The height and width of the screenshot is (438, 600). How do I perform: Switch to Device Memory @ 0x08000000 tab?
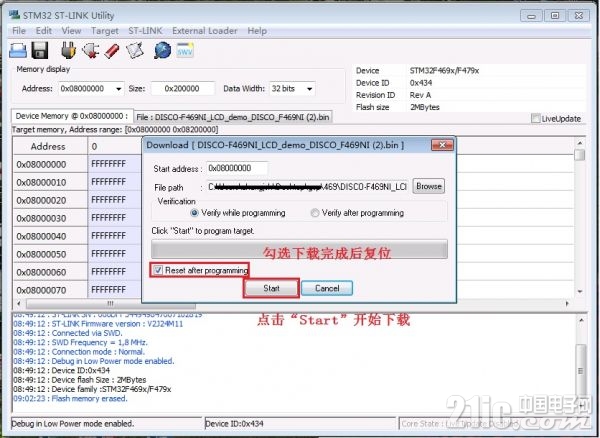(72, 116)
